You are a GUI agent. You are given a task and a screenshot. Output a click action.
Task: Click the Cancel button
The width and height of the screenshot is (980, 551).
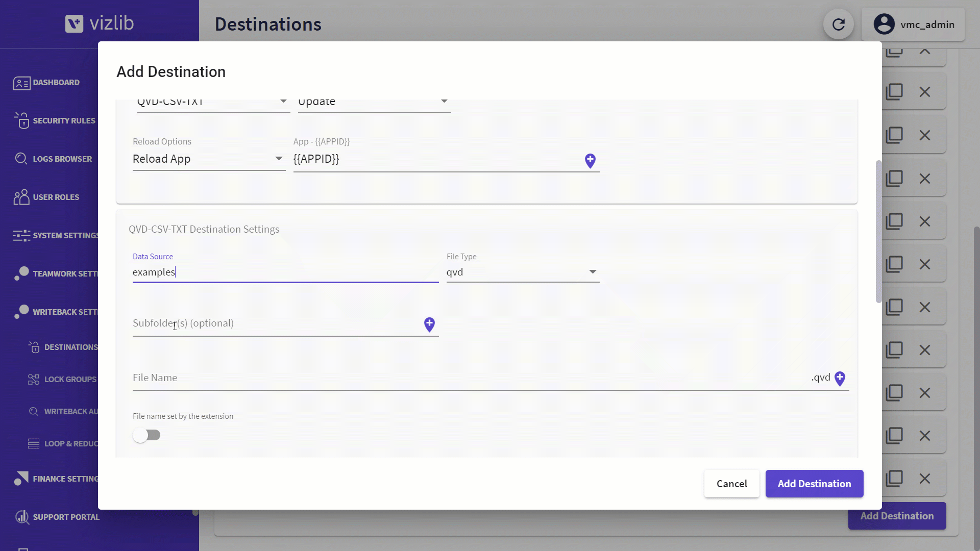coord(731,484)
